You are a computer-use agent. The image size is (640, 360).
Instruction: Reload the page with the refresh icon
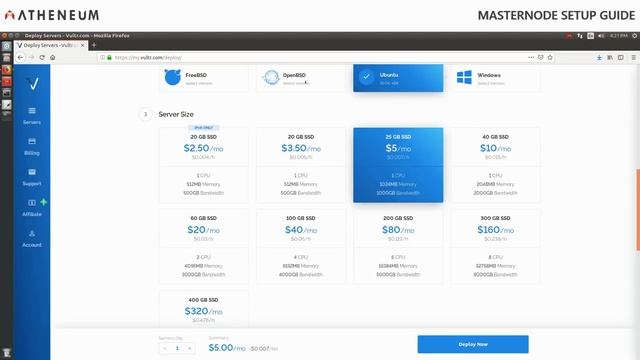pos(42,58)
